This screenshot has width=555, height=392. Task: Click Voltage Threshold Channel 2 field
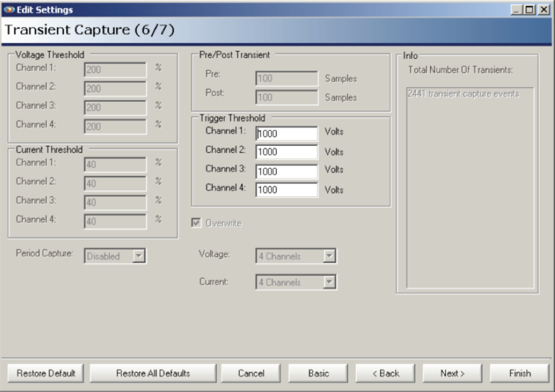coord(115,88)
